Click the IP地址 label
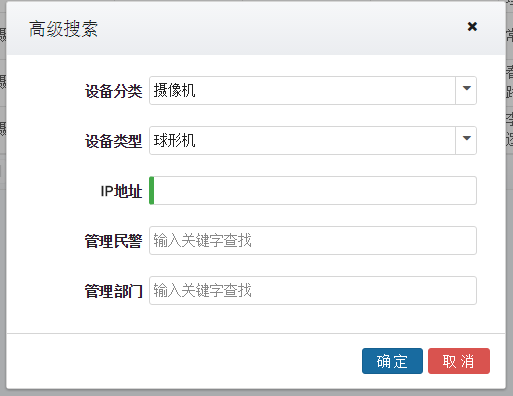Viewport: 513px width, 396px height. pyautogui.click(x=121, y=191)
